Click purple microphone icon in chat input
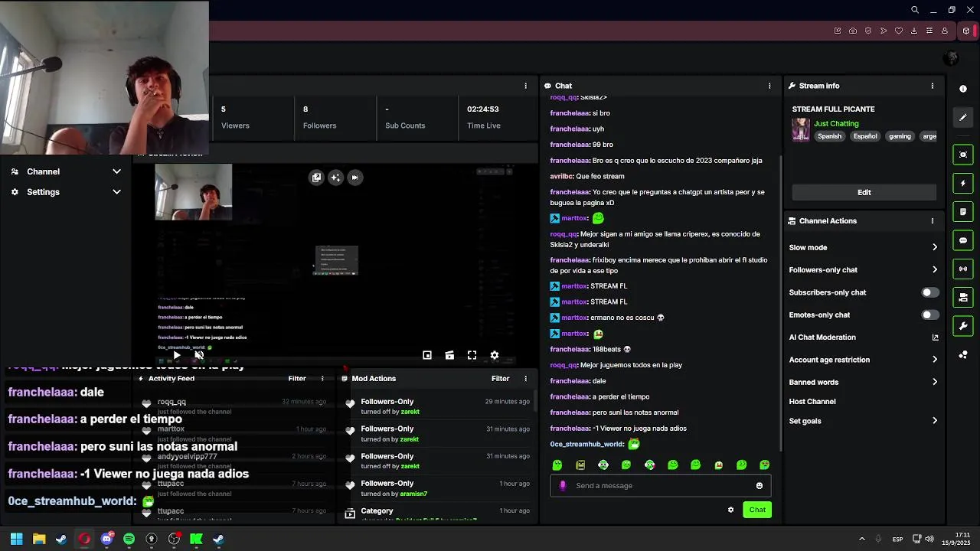 563,485
